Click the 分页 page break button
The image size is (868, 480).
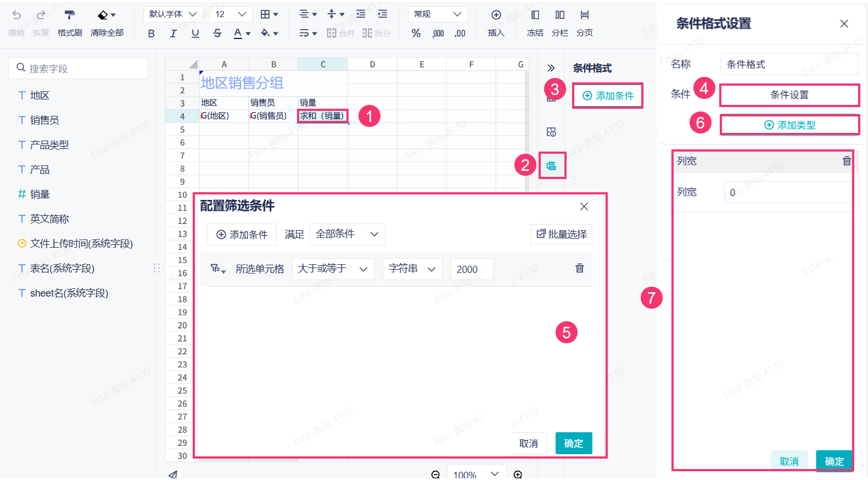coord(585,23)
